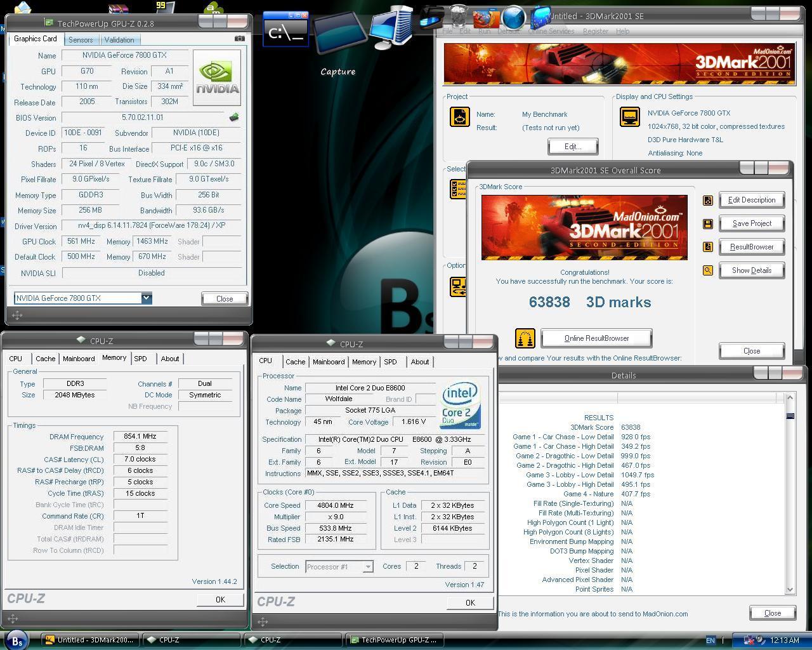The width and height of the screenshot is (812, 650).
Task: Click the GPU-Z screenshot camera icon
Action: (239, 39)
